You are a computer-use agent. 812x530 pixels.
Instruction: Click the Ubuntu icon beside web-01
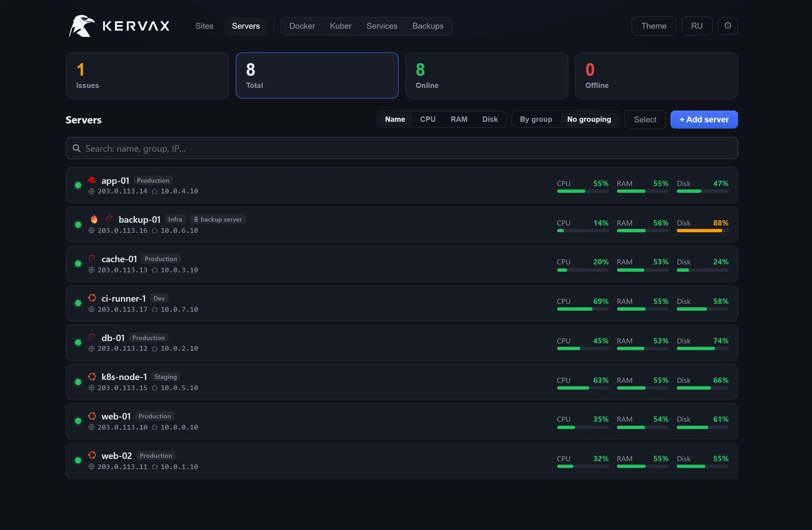(92, 416)
